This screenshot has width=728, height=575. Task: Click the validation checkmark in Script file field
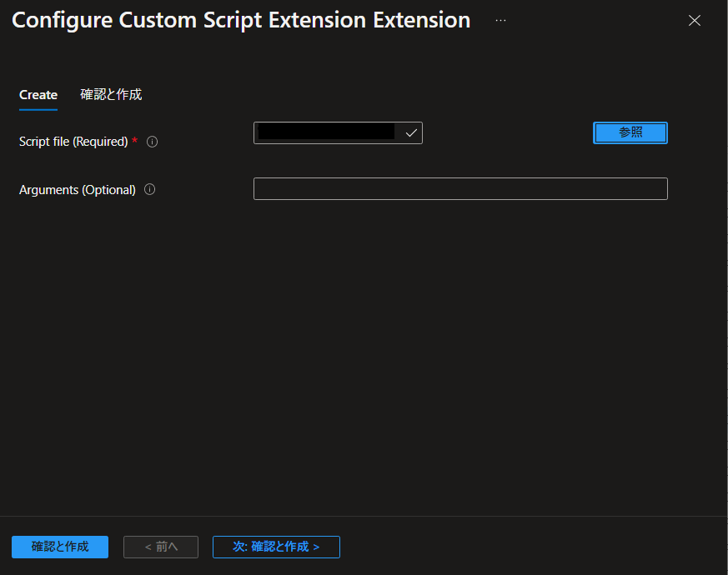[x=411, y=133]
